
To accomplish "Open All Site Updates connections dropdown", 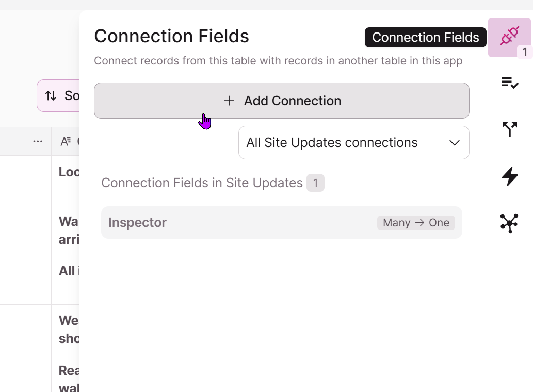I will [353, 143].
